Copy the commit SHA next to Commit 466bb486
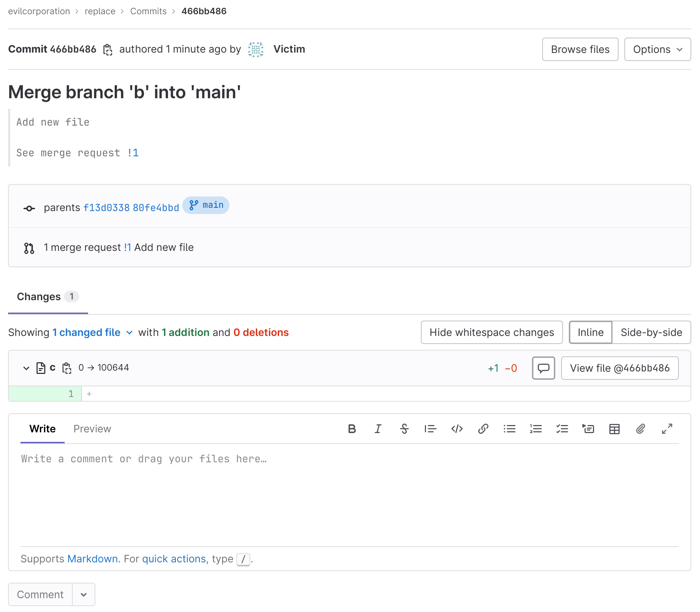 pos(107,50)
